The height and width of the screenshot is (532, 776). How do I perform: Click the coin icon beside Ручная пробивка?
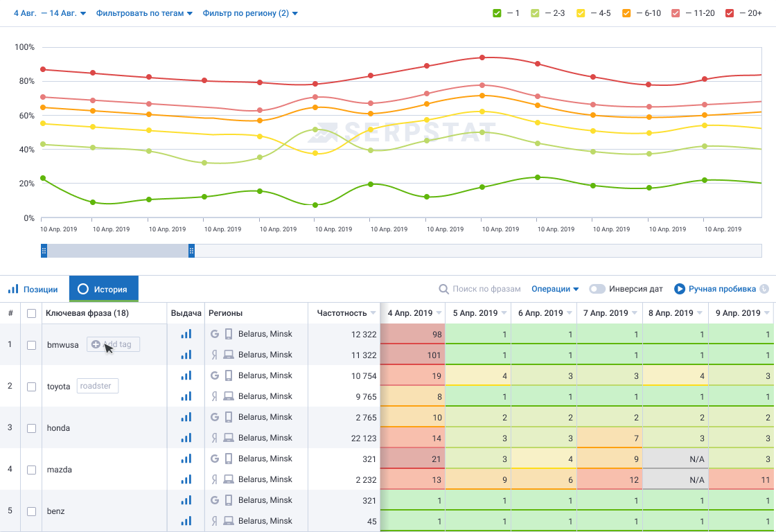pos(765,289)
